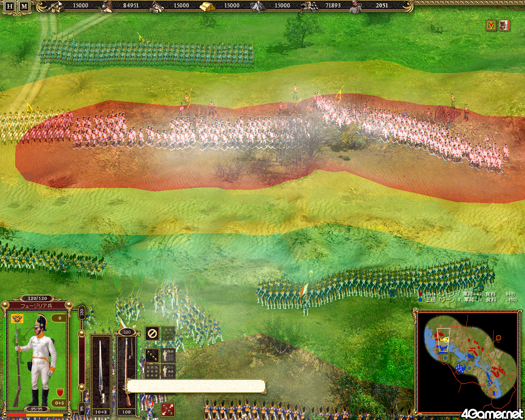Click the soldier icon beside the line formation

click(x=168, y=355)
